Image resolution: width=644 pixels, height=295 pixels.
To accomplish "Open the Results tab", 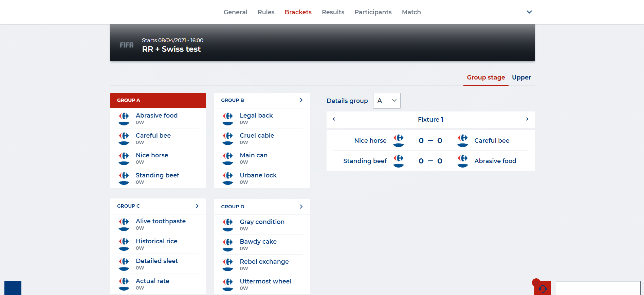I will [x=333, y=12].
